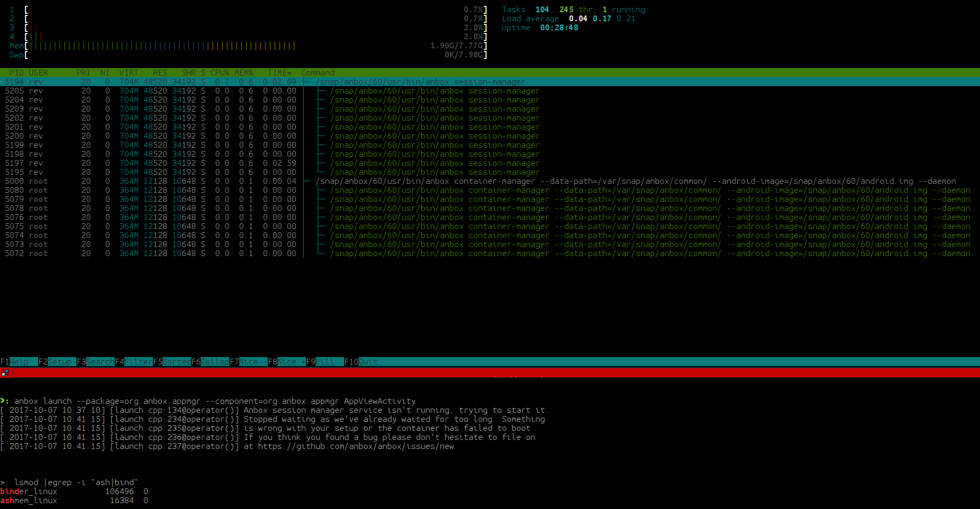This screenshot has width=980, height=509.
Task: Click the Mem usage meter bar
Action: (248, 46)
